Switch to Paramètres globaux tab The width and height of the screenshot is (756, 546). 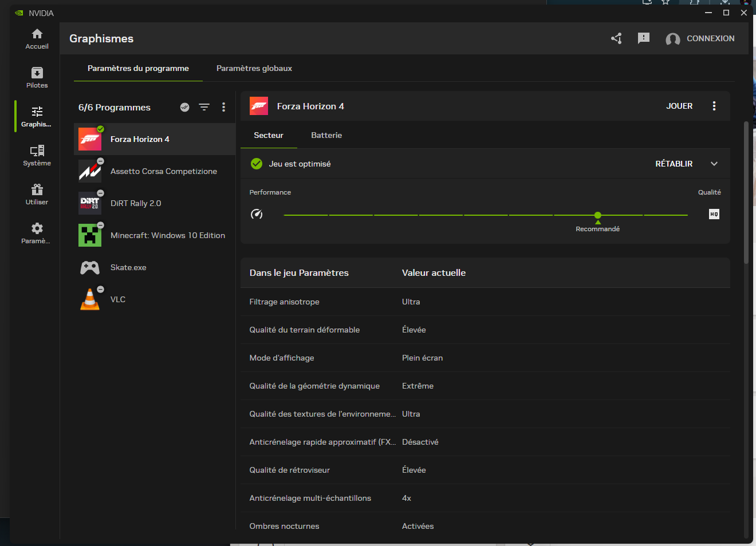pos(254,68)
